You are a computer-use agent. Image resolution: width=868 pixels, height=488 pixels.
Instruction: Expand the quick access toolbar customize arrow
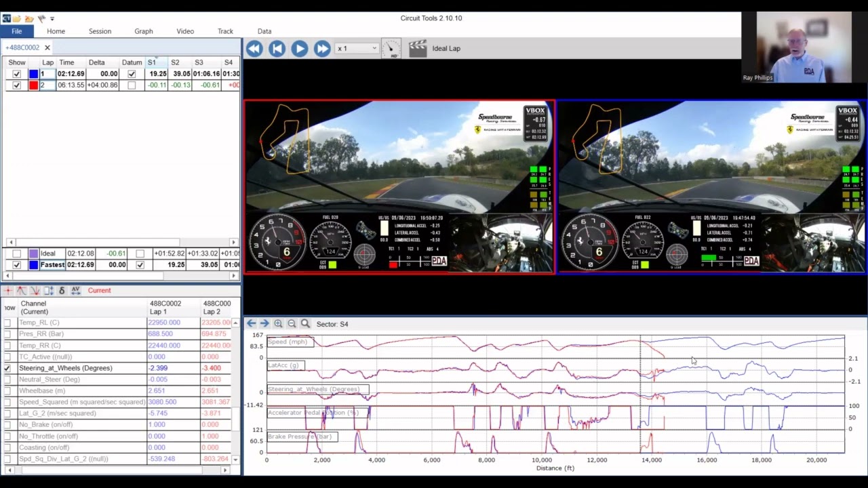(52, 18)
